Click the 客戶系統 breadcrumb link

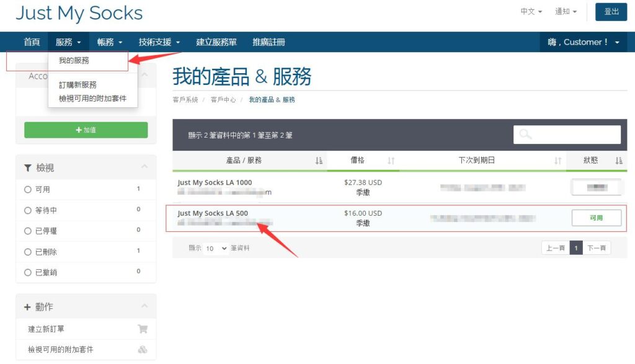185,100
